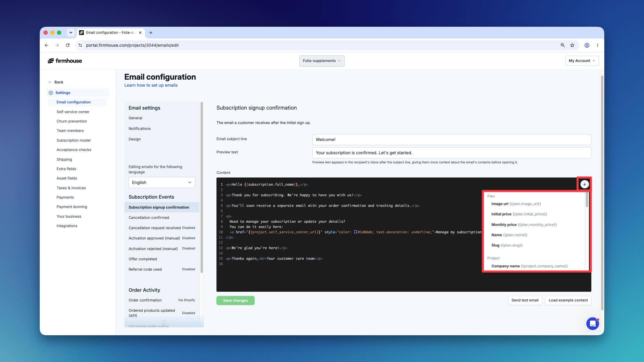Open the English language dropdown
Image resolution: width=644 pixels, height=362 pixels.
coord(162,182)
